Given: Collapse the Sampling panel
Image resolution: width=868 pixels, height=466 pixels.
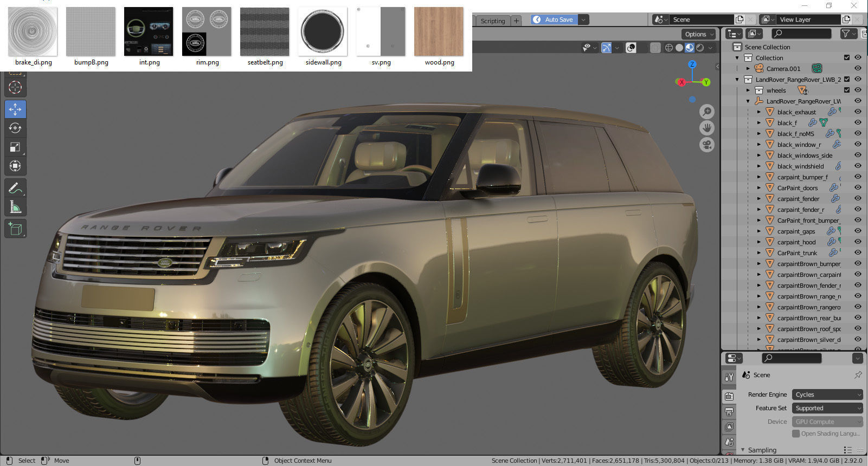Looking at the screenshot, I should tap(743, 450).
